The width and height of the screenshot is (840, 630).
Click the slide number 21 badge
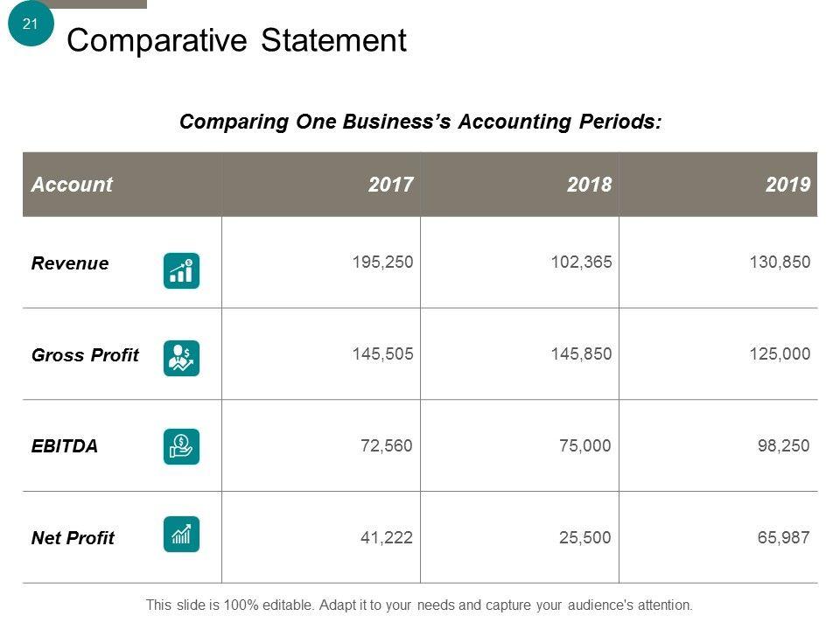pos(31,24)
